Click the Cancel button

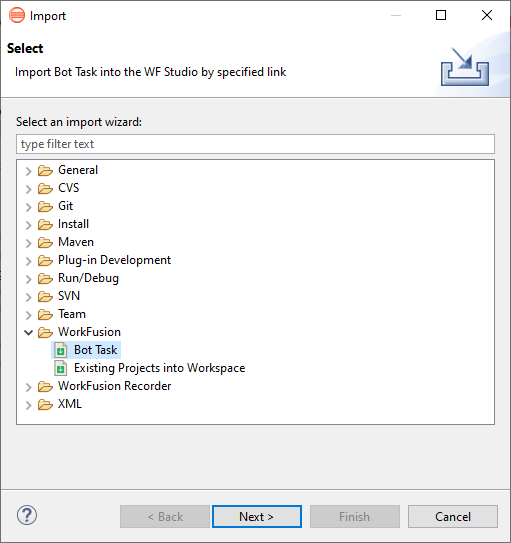point(453,517)
